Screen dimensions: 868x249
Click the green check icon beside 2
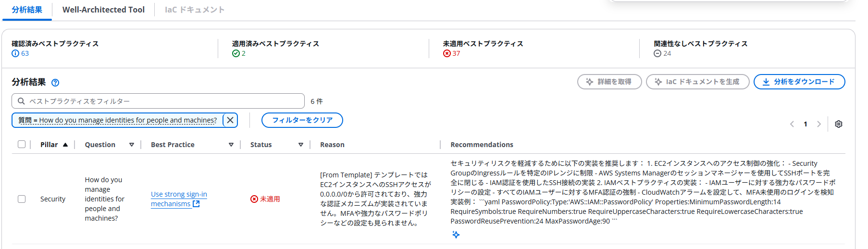[x=236, y=53]
